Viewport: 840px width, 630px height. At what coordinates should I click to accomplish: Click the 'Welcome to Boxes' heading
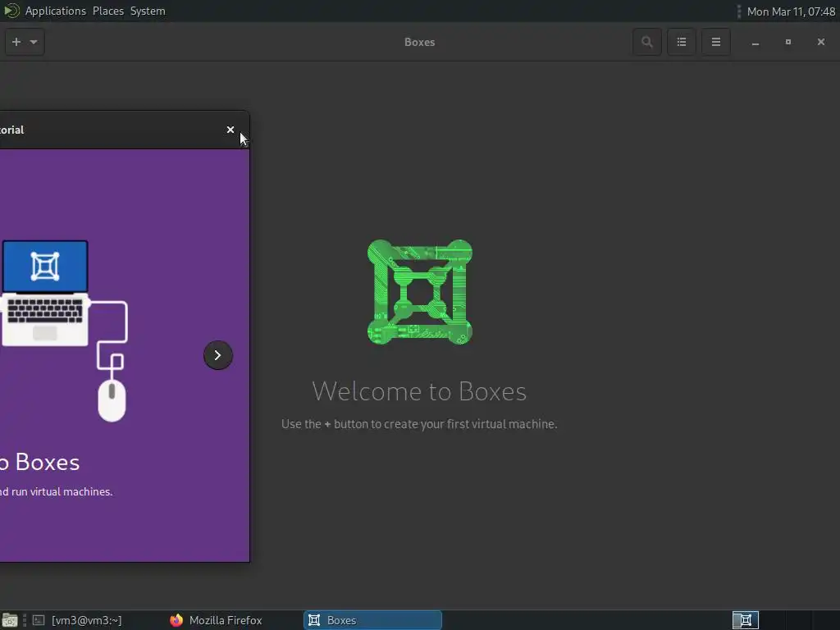pyautogui.click(x=419, y=391)
